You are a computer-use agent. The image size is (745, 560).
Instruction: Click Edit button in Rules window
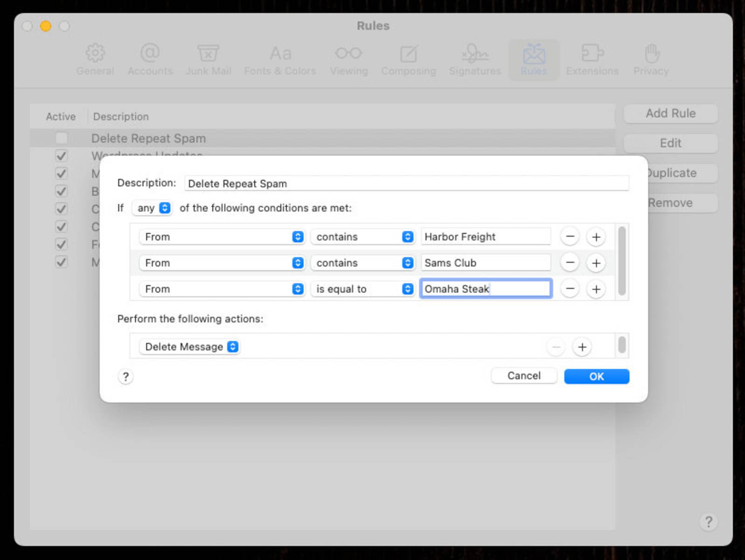[670, 143]
